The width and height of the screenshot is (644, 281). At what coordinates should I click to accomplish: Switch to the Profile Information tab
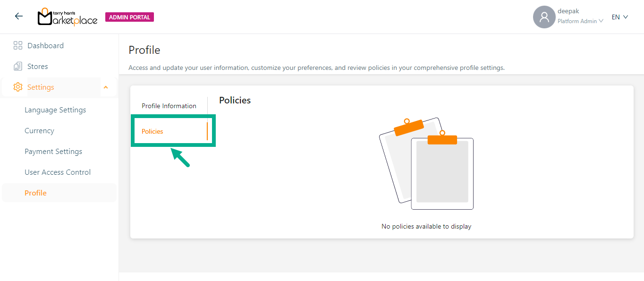tap(169, 106)
